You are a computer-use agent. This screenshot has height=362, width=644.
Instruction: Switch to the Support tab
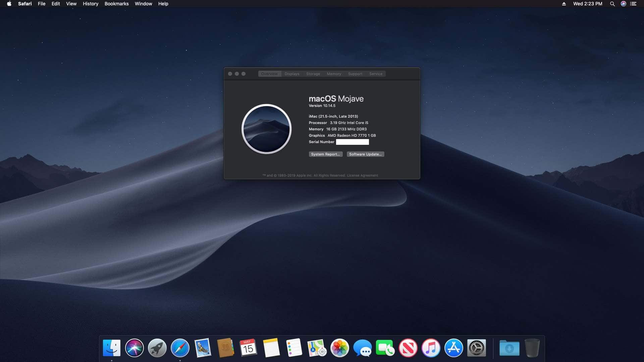(x=355, y=74)
